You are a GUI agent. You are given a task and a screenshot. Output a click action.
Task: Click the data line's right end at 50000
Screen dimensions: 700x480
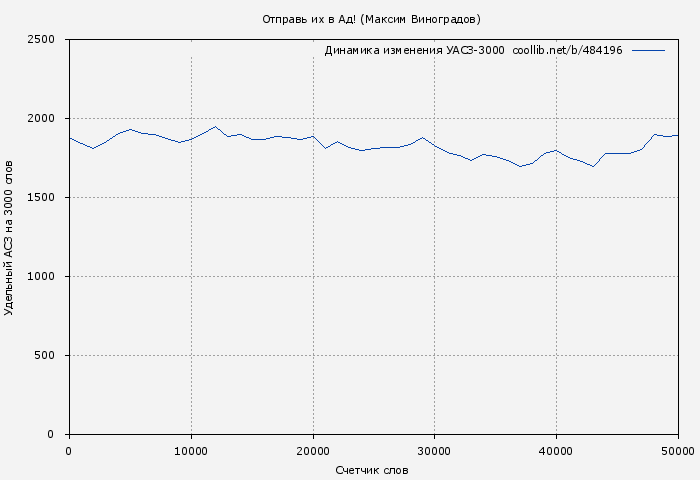(x=678, y=135)
